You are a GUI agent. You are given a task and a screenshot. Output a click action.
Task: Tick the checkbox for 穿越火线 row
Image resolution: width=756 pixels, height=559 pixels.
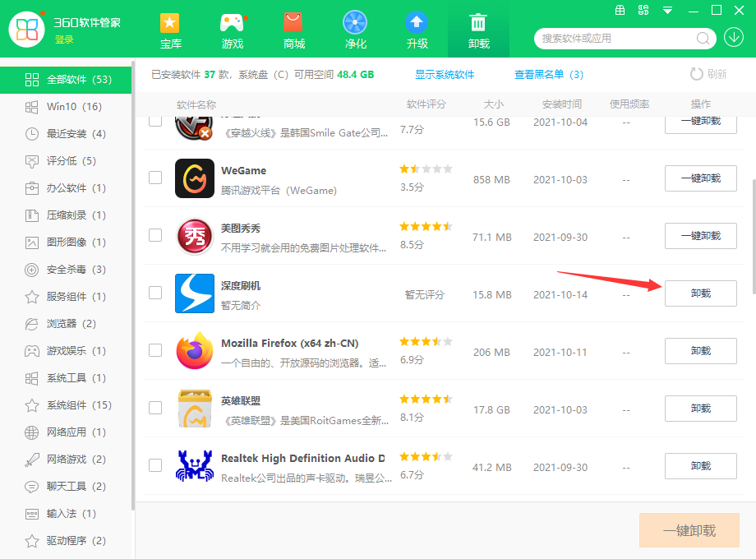tap(155, 120)
